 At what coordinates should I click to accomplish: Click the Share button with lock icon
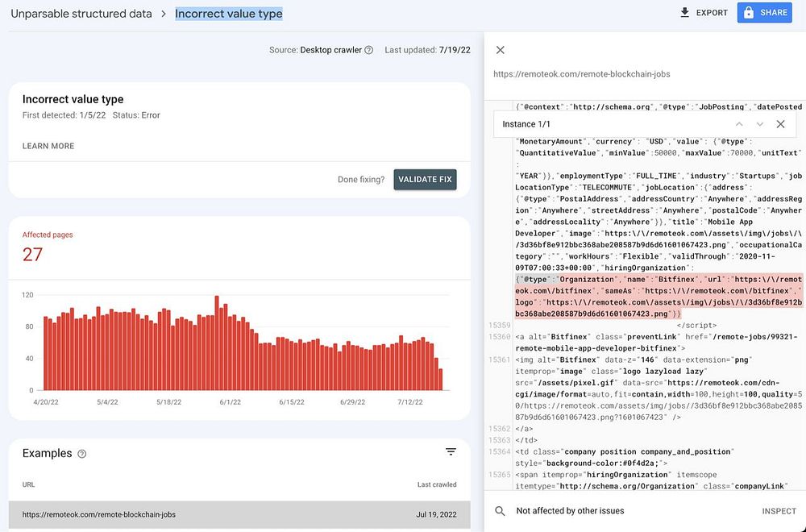tap(764, 13)
